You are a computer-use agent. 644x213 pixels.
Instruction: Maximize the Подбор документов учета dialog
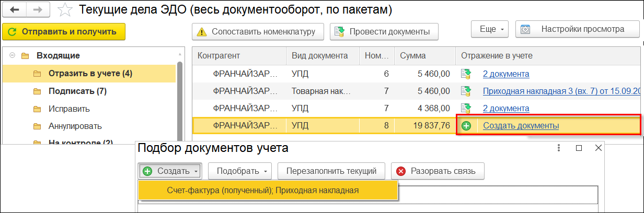(579, 148)
